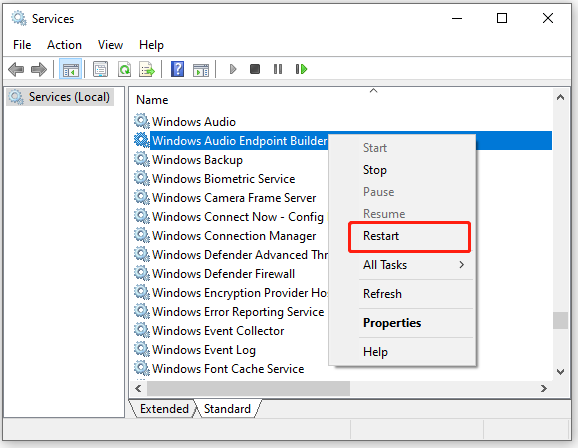The width and height of the screenshot is (578, 448).
Task: Click gear icon beside Windows Defender Firewall
Action: click(142, 273)
